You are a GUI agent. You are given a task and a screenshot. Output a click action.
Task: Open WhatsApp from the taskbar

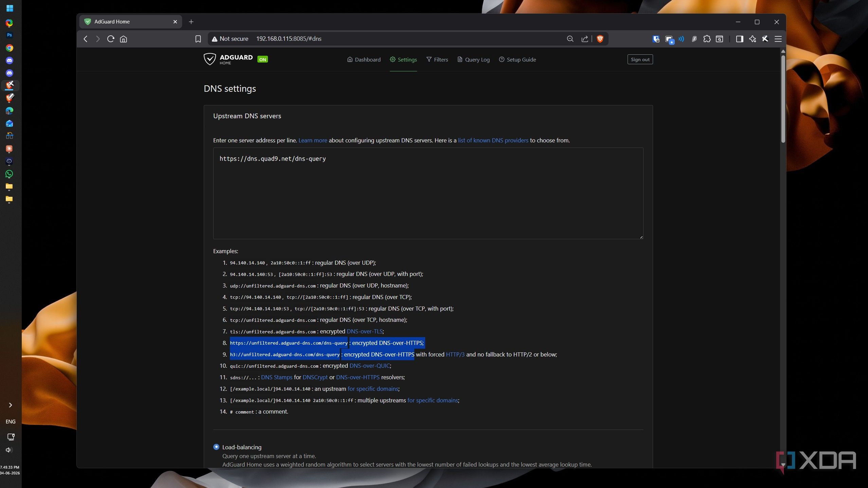click(x=9, y=174)
